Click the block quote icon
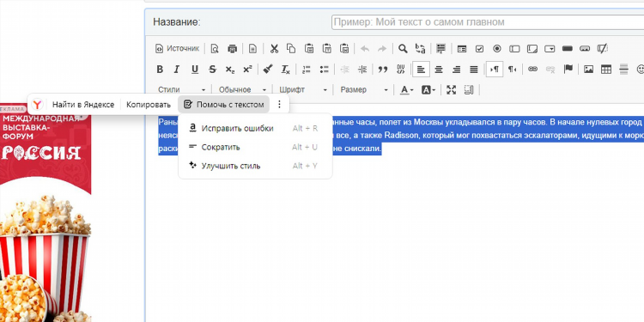644x322 pixels. coord(383,70)
